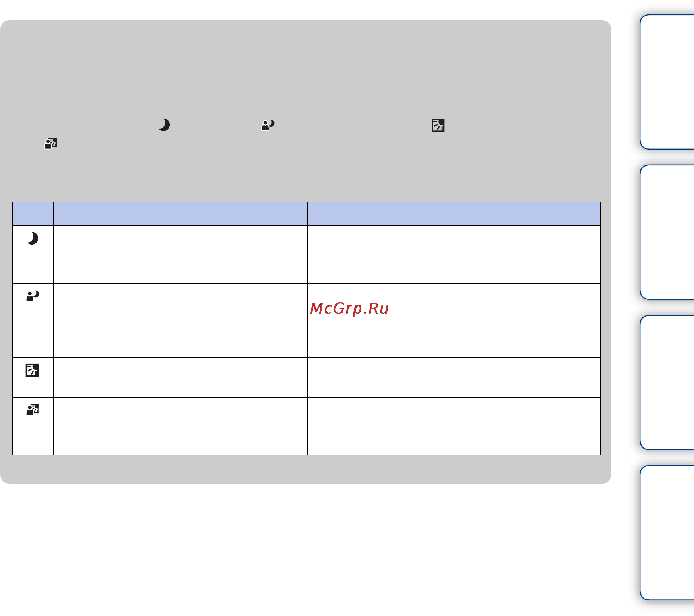Select the Backlight Portrait icon in the table
The image size is (694, 616).
click(33, 410)
